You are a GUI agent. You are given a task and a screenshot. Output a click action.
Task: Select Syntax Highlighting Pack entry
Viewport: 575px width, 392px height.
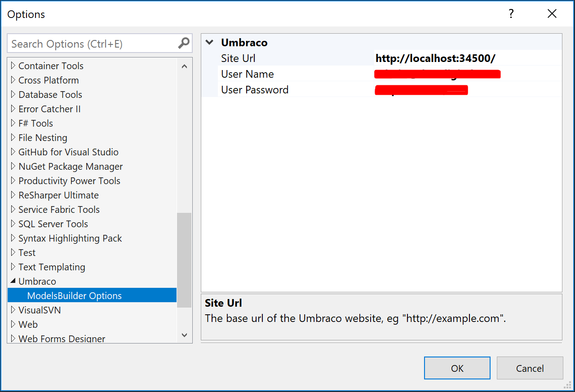coord(70,238)
